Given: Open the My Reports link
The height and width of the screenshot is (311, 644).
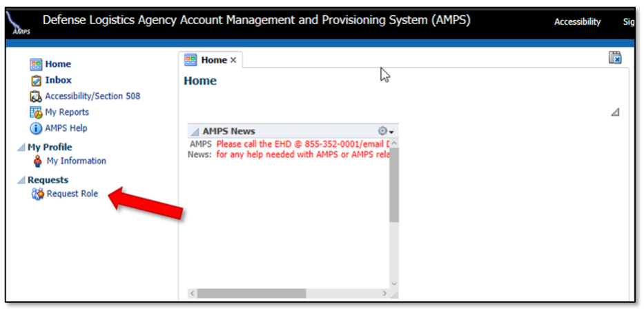Looking at the screenshot, I should pos(67,112).
